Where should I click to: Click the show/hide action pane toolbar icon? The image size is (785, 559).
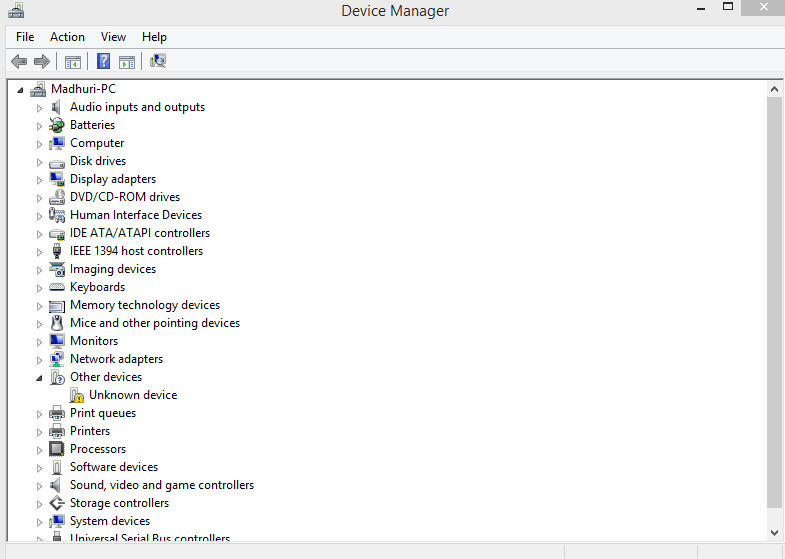(x=127, y=62)
